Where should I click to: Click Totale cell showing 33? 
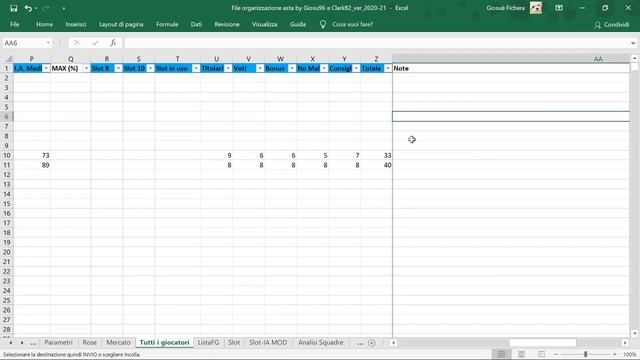click(x=376, y=156)
